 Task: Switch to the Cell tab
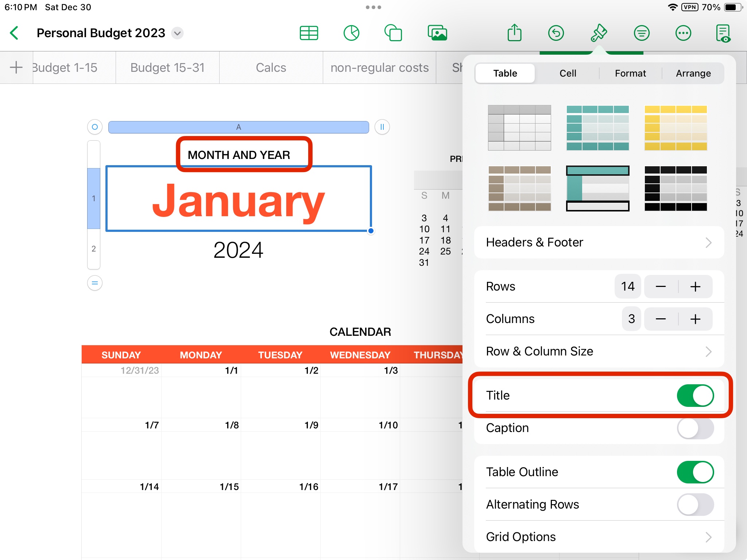click(568, 73)
